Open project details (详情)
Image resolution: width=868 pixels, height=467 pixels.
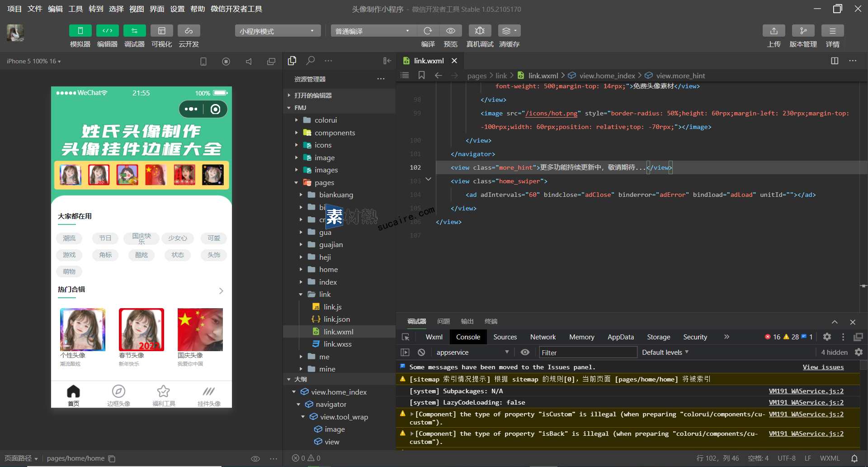[833, 31]
